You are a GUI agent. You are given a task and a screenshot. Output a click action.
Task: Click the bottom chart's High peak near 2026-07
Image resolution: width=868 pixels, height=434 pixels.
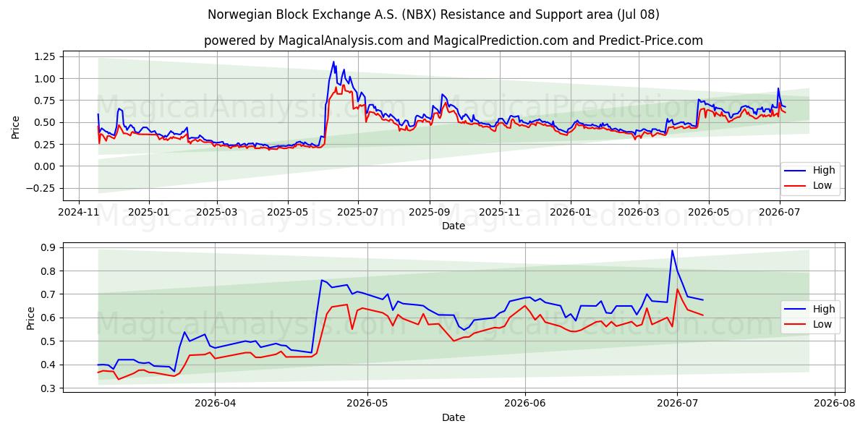tap(672, 251)
